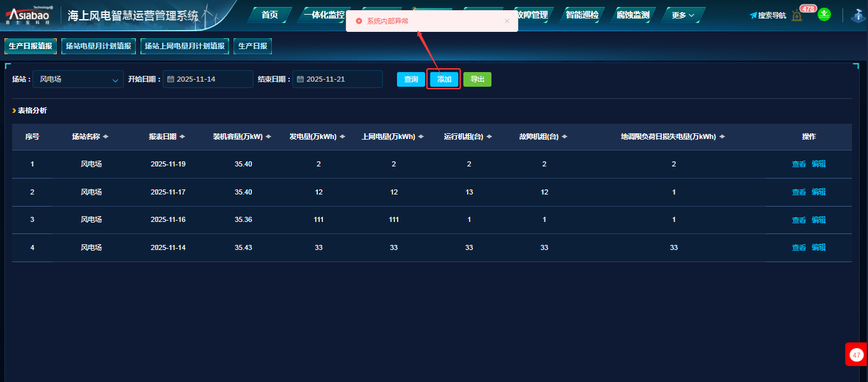Screen dimensions: 868x382
Task: Click the alarm bell icon with 478 badge
Action: point(797,15)
